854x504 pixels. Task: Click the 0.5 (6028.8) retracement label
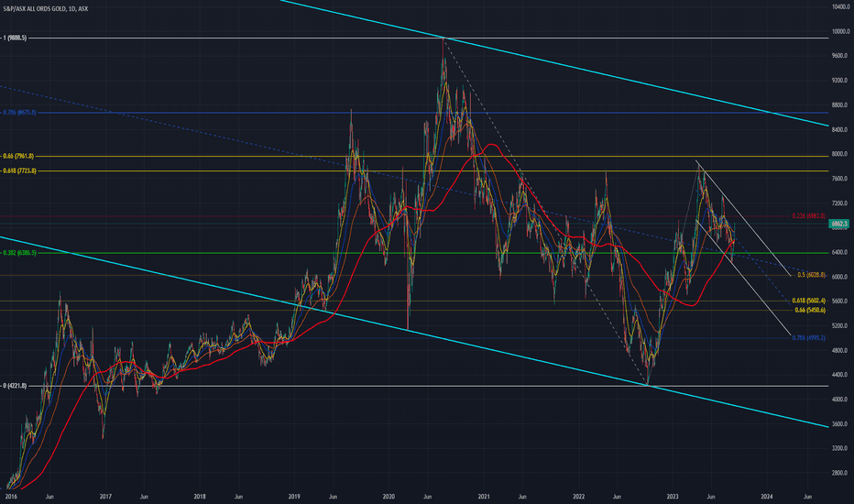tap(811, 275)
